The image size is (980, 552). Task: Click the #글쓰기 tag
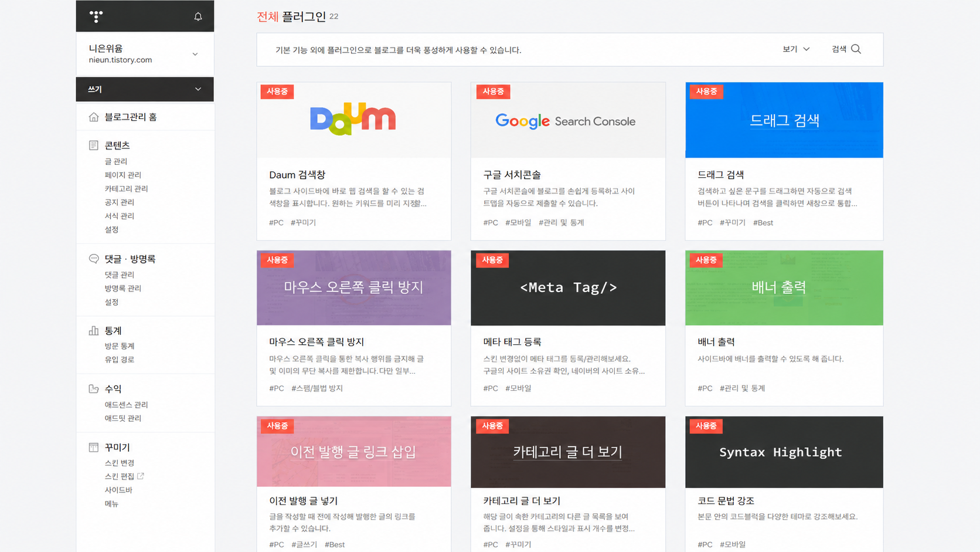point(304,545)
